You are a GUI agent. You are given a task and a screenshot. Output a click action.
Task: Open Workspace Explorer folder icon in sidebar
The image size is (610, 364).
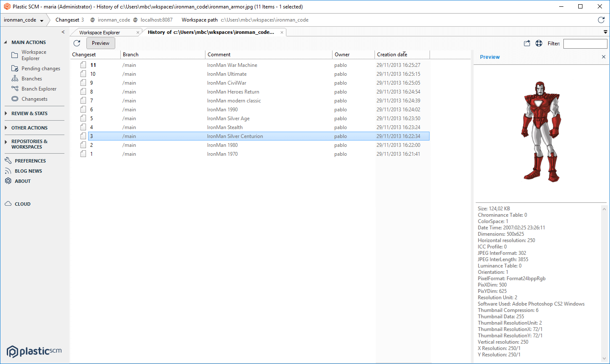(x=15, y=55)
